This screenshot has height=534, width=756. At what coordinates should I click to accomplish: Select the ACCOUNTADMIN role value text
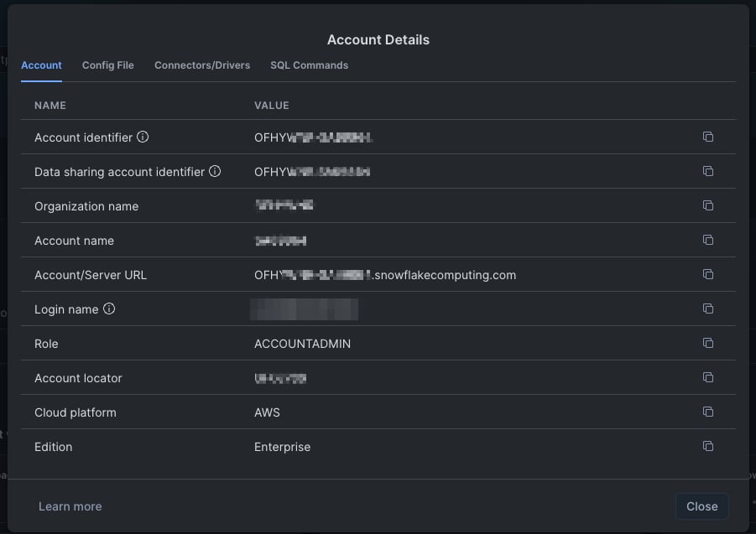(302, 344)
